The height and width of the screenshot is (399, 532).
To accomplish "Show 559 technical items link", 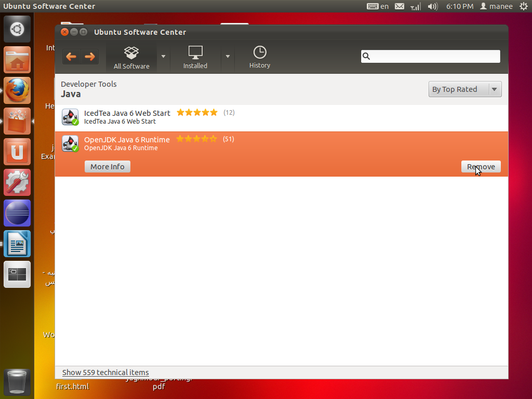I will pyautogui.click(x=105, y=373).
